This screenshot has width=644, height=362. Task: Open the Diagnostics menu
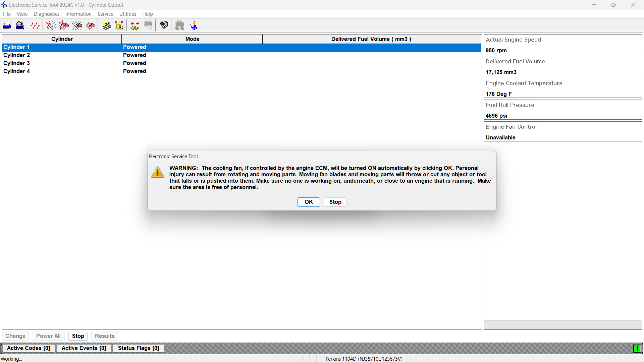pos(46,14)
